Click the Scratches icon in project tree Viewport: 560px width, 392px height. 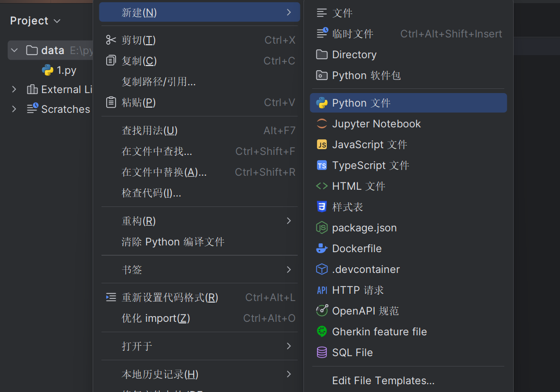pyautogui.click(x=32, y=108)
